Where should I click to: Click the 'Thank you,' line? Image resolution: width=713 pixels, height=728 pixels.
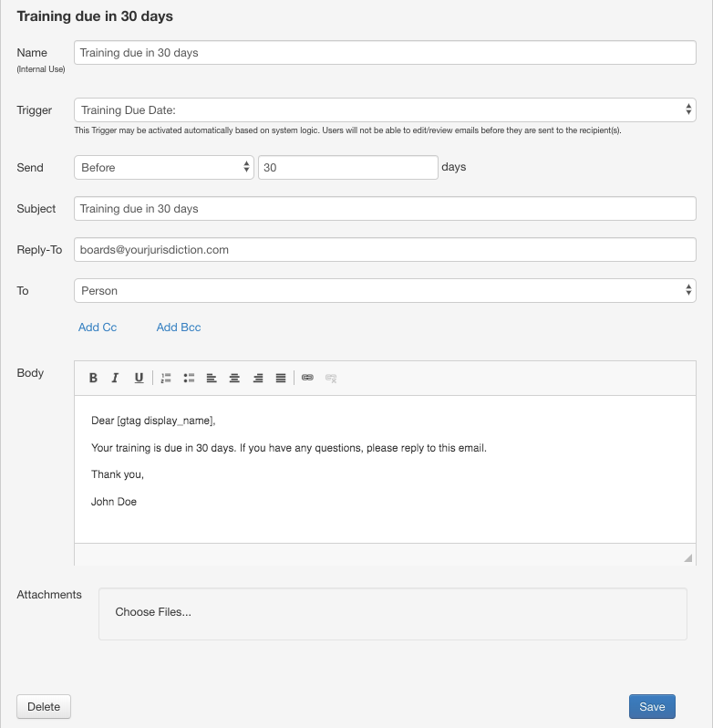[118, 474]
